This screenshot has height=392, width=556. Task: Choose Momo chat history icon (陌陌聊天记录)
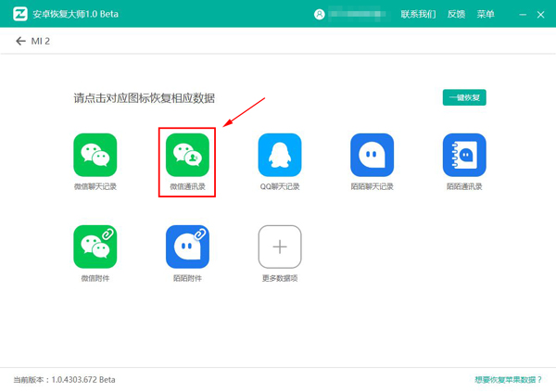click(x=372, y=155)
